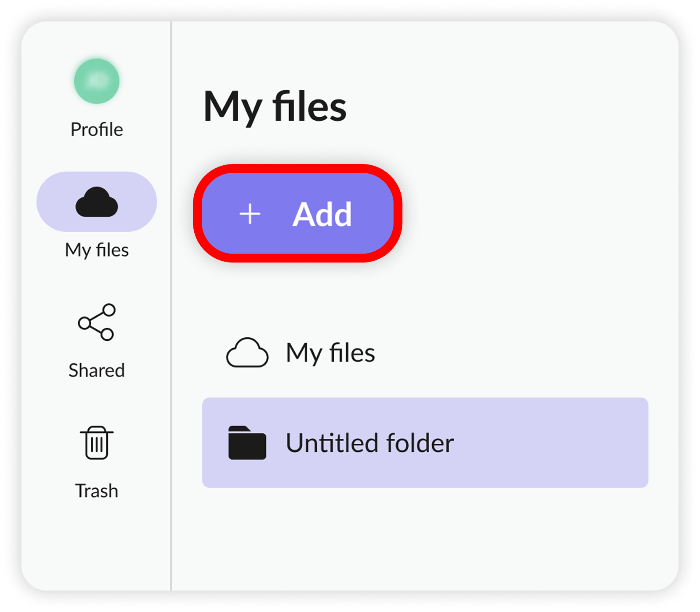
Task: Open the Trash bin icon
Action: coord(97,442)
